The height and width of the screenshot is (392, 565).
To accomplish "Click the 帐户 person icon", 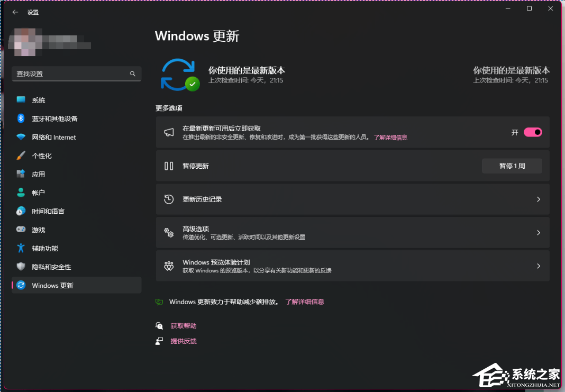I will [21, 193].
